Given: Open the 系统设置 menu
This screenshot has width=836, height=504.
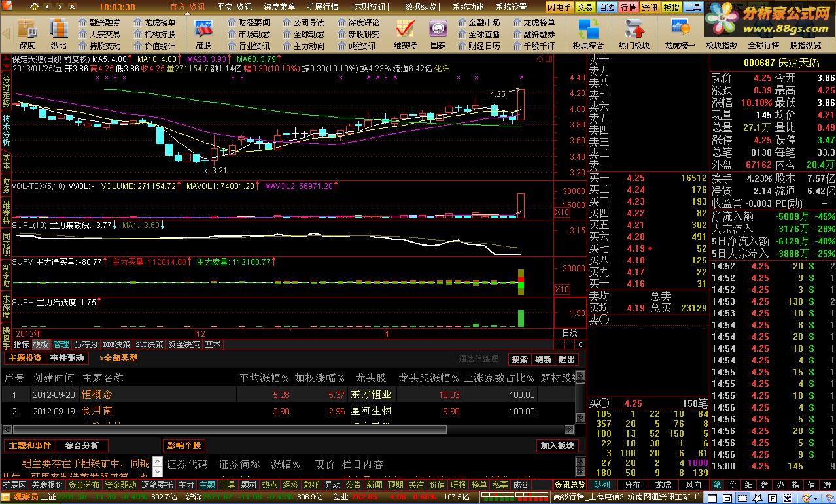Looking at the screenshot, I should click(511, 7).
